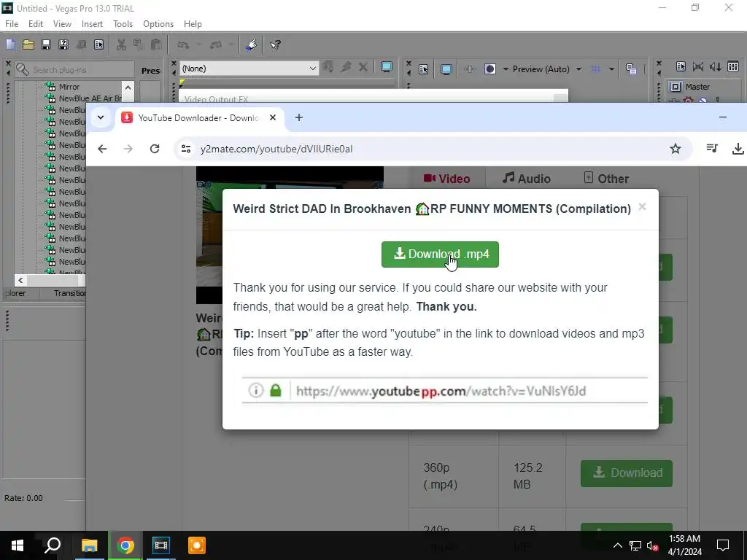Click the Download .mp4 button
This screenshot has width=747, height=560.
coord(440,254)
